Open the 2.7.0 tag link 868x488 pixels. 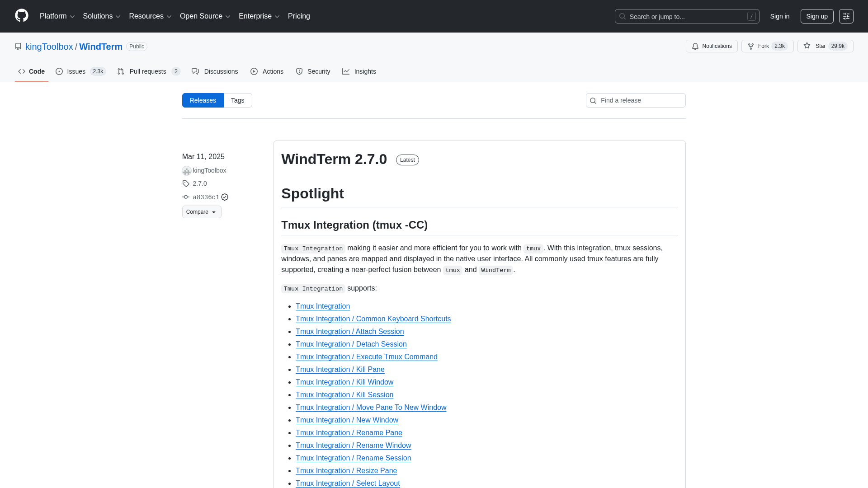(199, 183)
